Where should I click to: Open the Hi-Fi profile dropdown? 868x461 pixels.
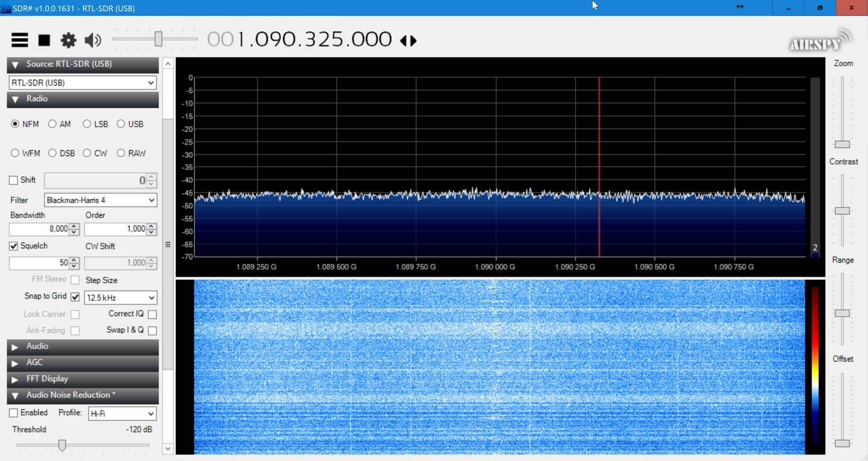(122, 414)
